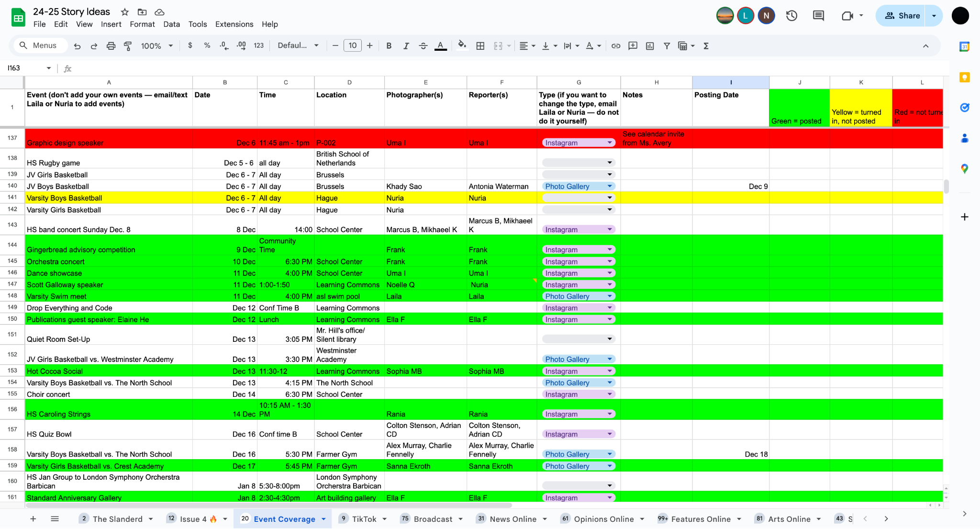Click the paint format roller icon

pyautogui.click(x=128, y=46)
